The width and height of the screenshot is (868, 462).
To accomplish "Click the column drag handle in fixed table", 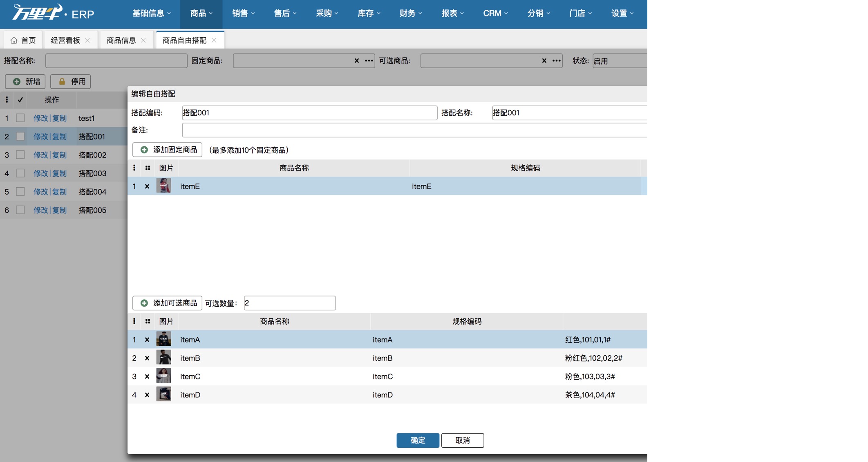I will point(148,167).
